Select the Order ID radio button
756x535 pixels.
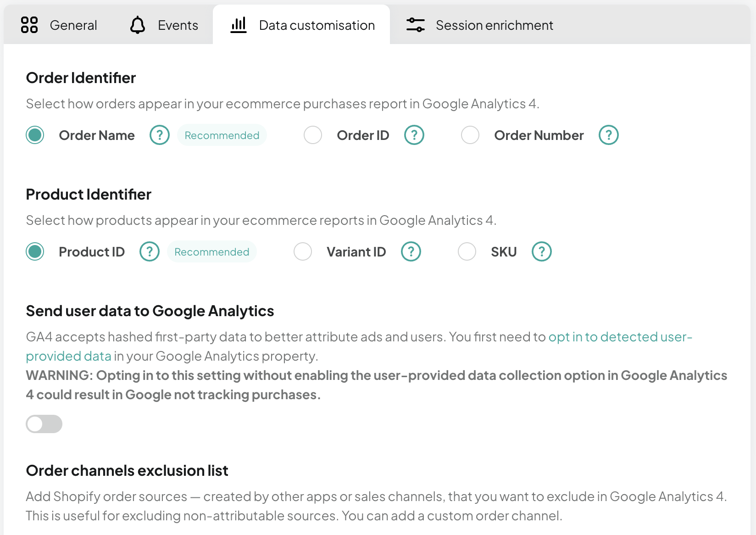tap(313, 135)
